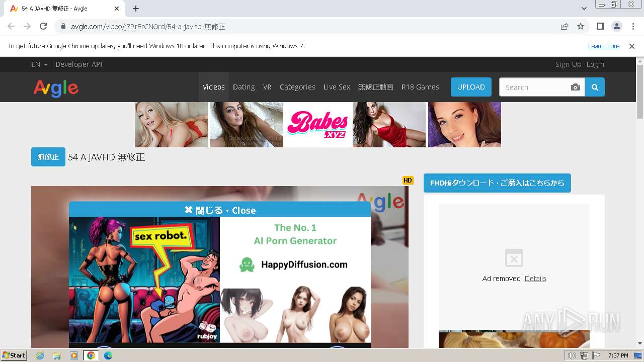Open the Chrome profile avatar
The width and height of the screenshot is (644, 362).
click(616, 26)
